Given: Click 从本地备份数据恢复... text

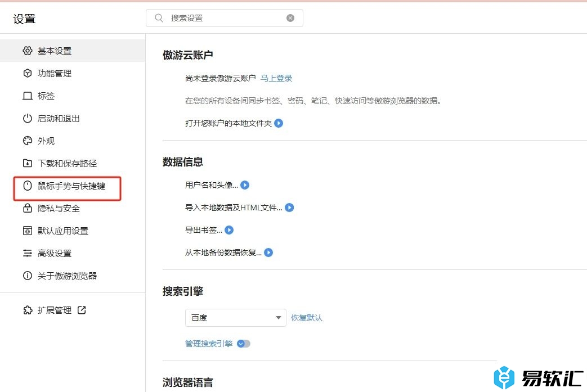Looking at the screenshot, I should (223, 253).
